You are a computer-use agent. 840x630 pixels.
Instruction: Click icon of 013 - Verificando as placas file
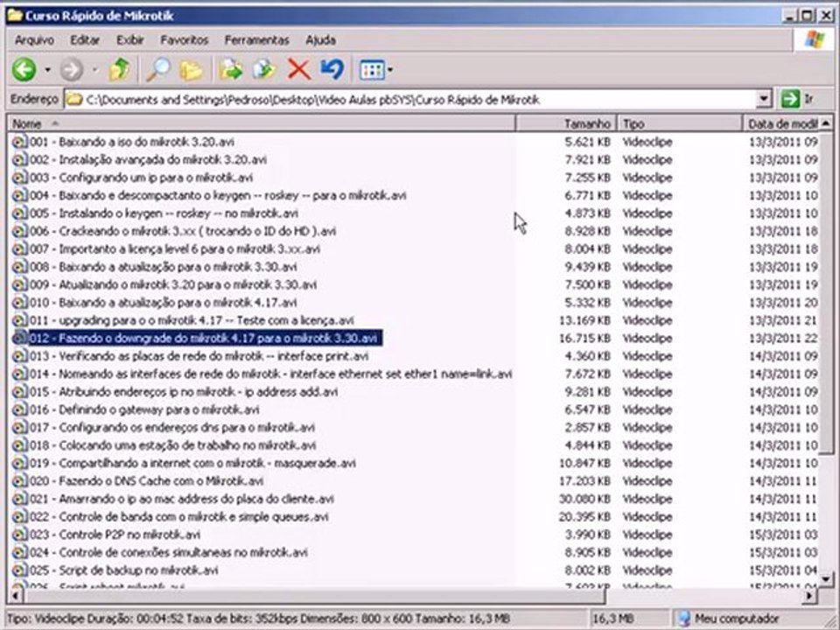point(20,356)
